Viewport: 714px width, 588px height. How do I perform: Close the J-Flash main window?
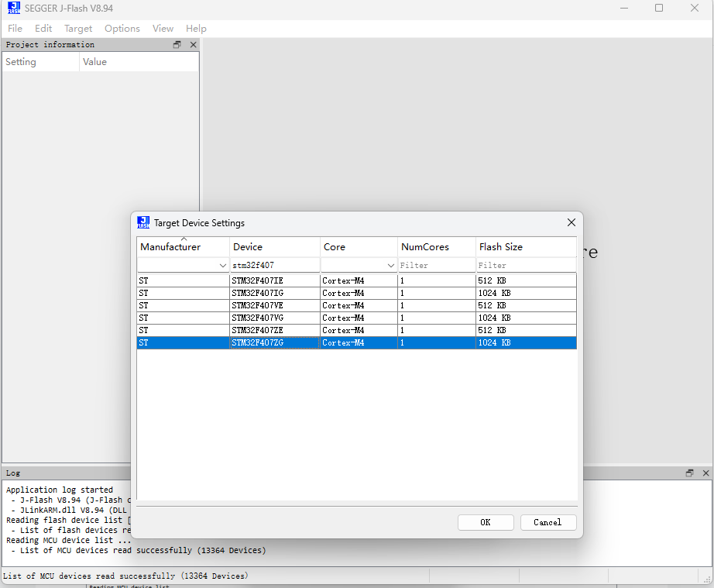[x=695, y=8]
